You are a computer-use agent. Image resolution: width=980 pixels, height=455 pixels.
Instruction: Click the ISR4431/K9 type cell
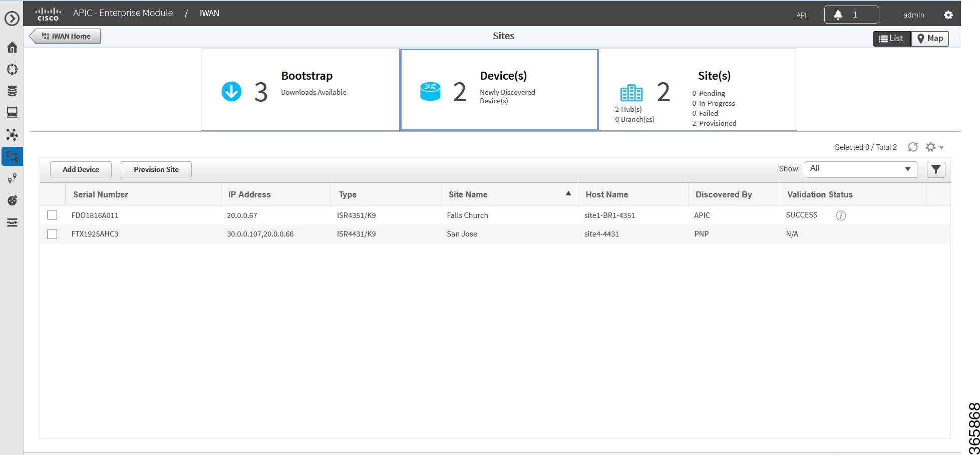(356, 234)
